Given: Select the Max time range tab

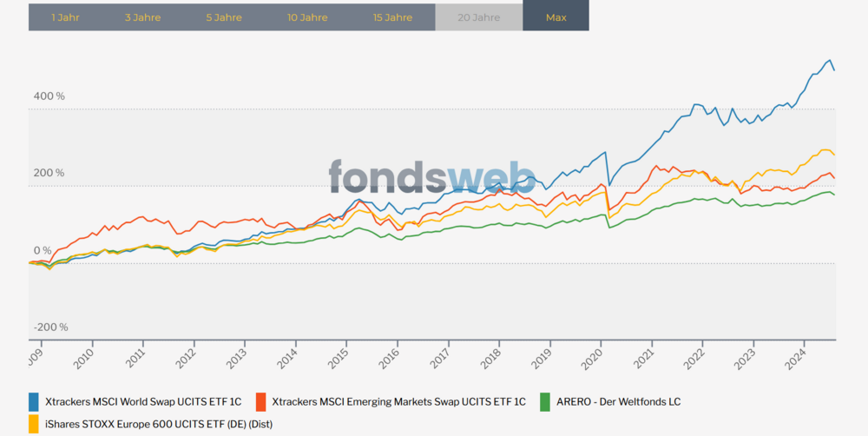Looking at the screenshot, I should (556, 17).
